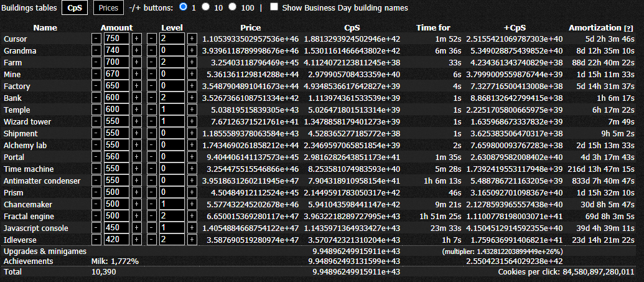Click the Time for column header
The width and height of the screenshot is (644, 282).
pyautogui.click(x=433, y=28)
